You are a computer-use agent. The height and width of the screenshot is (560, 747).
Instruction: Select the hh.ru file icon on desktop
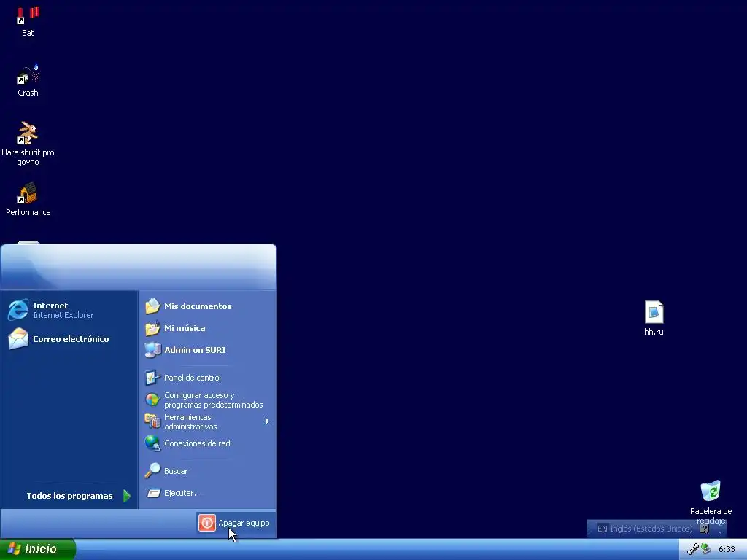654,318
